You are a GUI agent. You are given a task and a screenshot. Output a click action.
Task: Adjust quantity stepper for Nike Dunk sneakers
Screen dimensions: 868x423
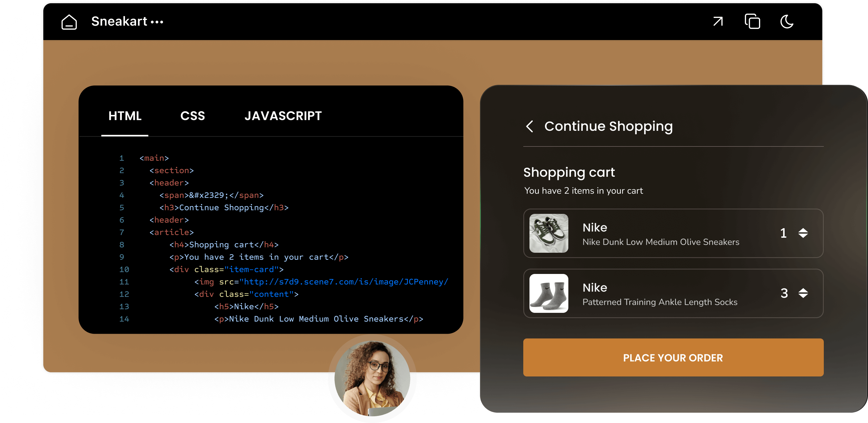click(x=803, y=233)
